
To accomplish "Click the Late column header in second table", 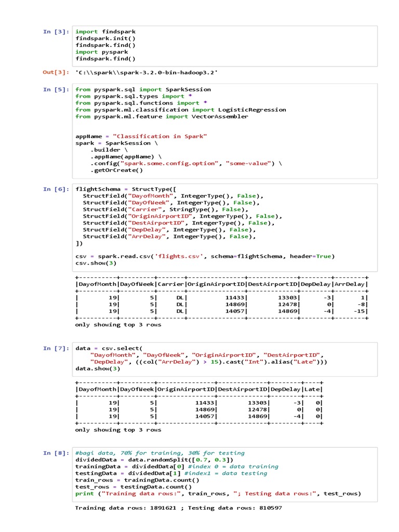I will pos(313,389).
